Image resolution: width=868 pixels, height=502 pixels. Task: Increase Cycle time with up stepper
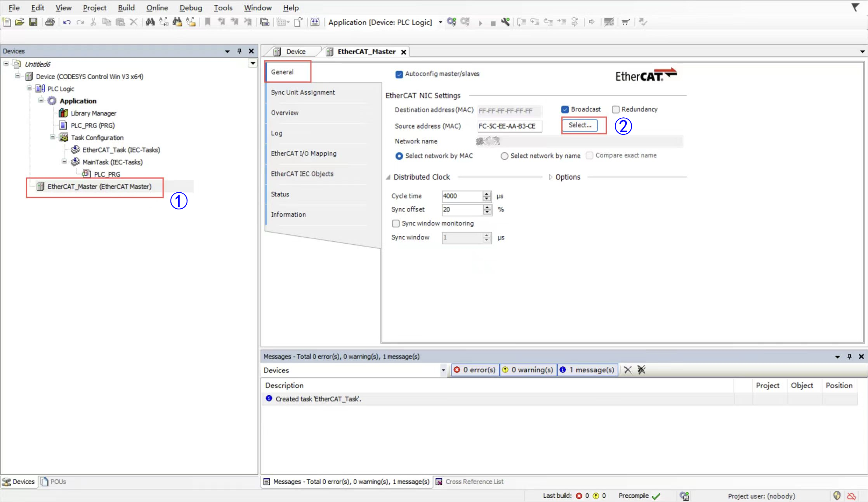(487, 193)
